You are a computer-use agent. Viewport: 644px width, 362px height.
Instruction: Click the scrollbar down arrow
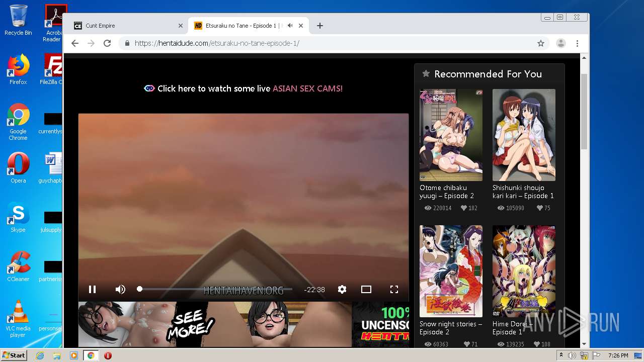[x=584, y=344]
